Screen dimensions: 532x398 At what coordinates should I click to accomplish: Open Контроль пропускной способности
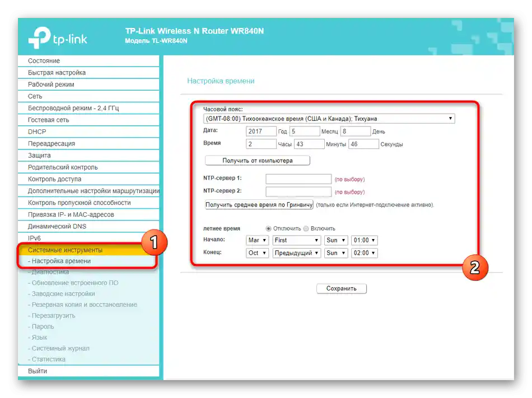click(88, 203)
